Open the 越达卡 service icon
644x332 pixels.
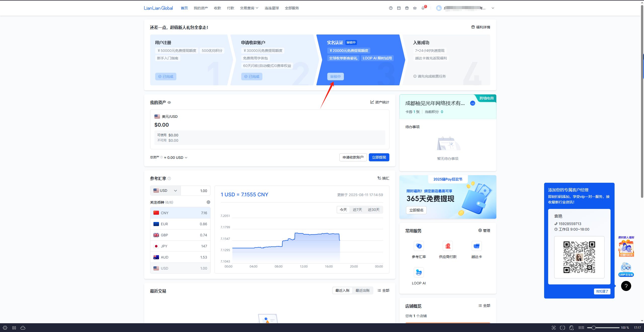tap(476, 246)
